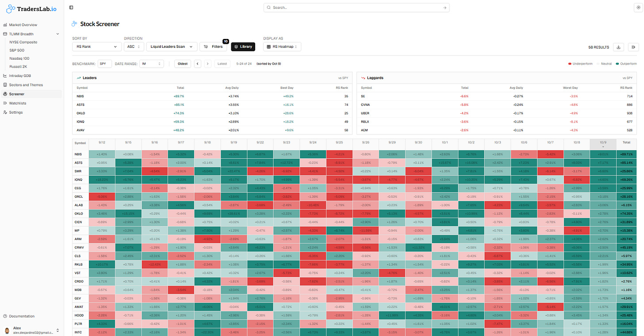
Task: Go to the previous date page arrow
Action: coord(198,64)
